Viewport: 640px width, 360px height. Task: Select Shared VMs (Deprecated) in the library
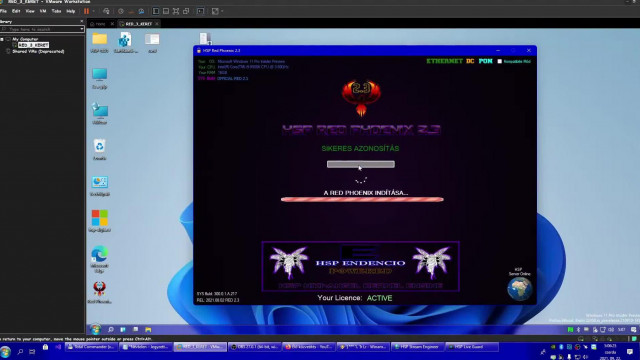tap(38, 51)
